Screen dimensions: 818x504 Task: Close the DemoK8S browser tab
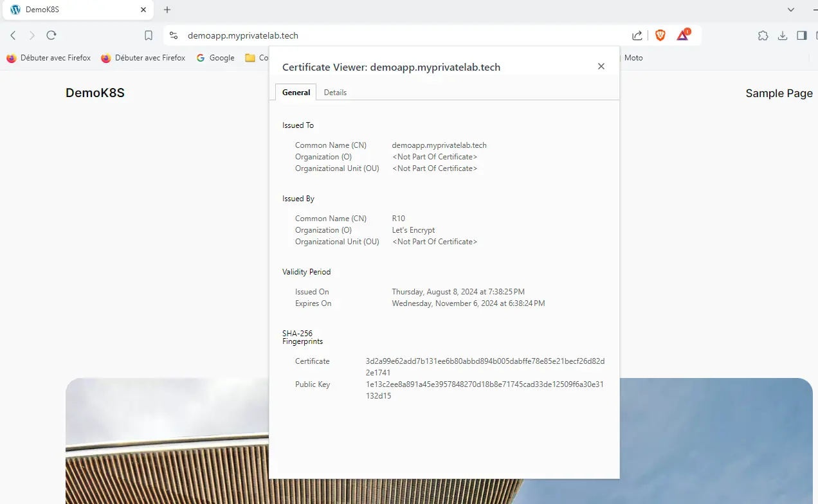tap(143, 10)
